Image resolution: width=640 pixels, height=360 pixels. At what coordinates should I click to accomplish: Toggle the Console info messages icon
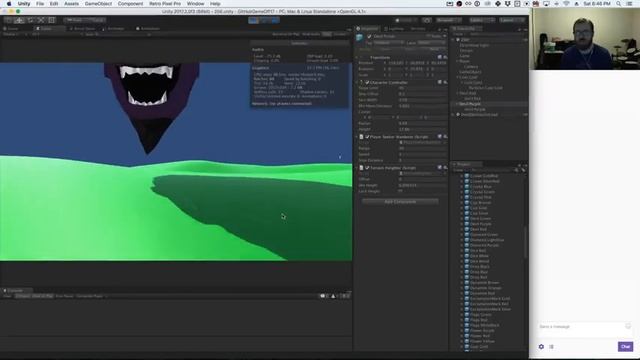click(x=324, y=296)
